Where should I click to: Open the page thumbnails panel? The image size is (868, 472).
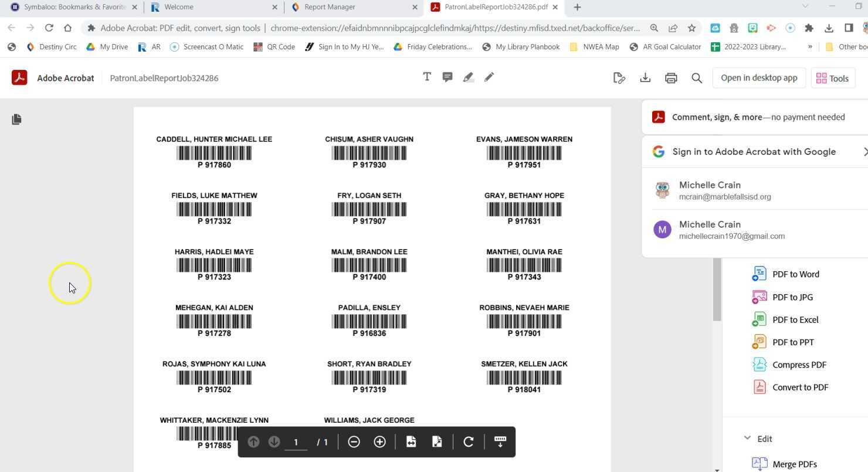[x=16, y=119]
